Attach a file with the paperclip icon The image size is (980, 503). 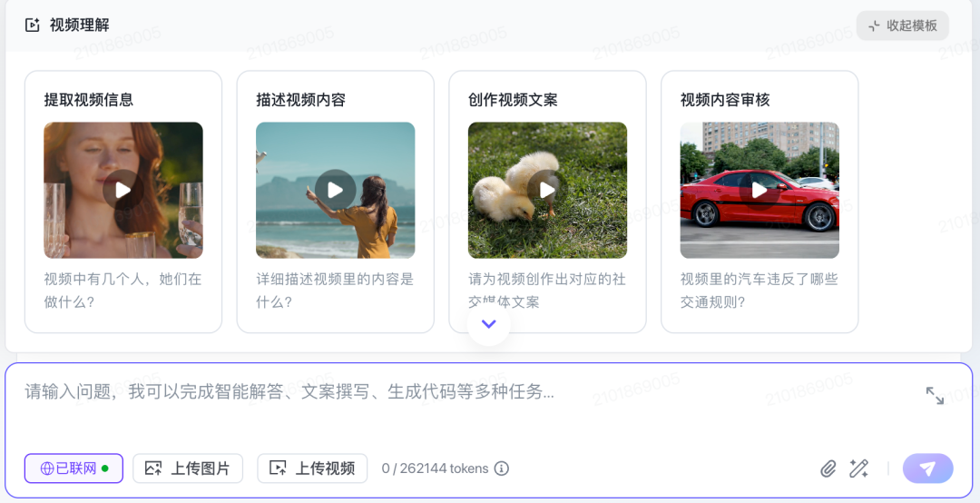[x=828, y=468]
